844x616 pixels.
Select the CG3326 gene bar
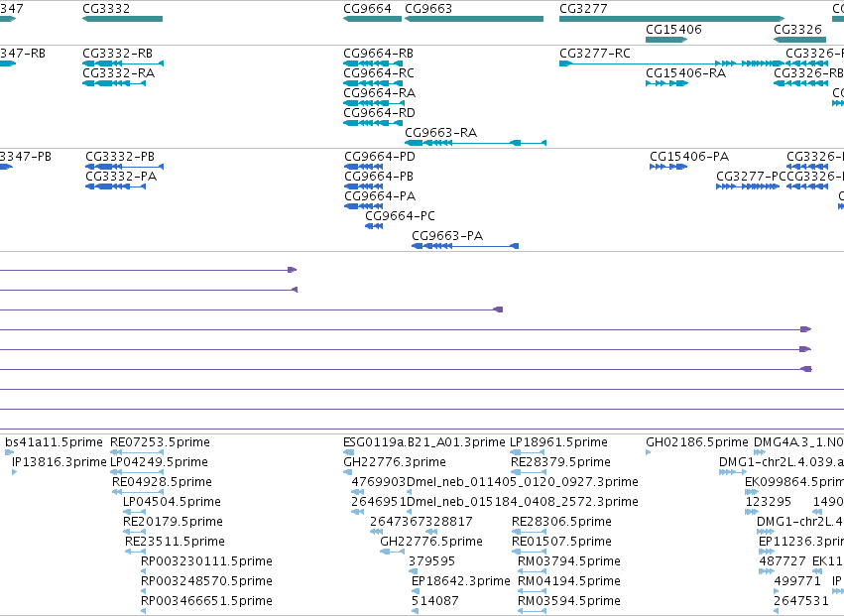(799, 40)
